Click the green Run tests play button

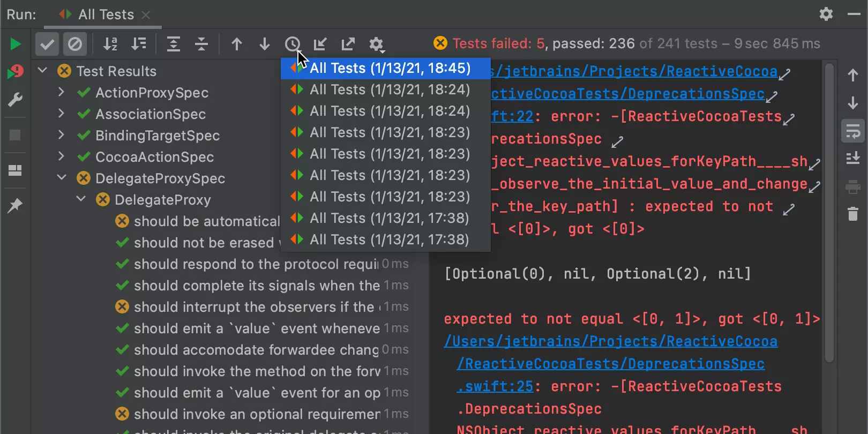click(x=16, y=44)
